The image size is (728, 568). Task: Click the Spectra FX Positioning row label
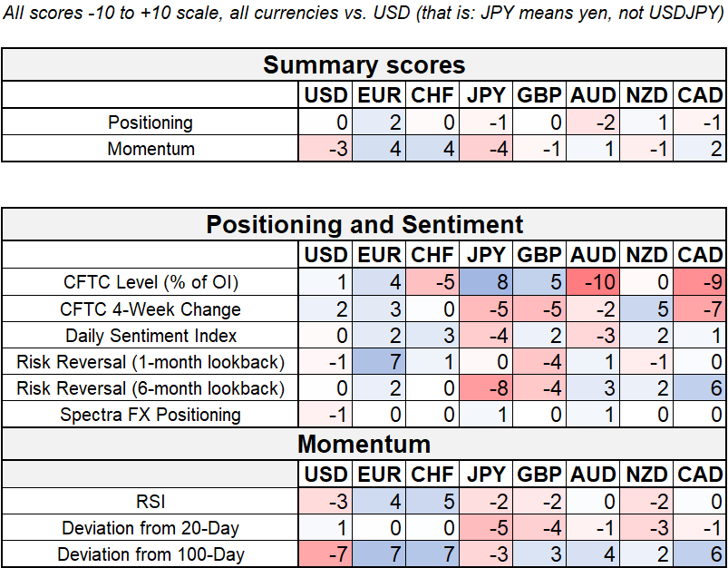[151, 415]
